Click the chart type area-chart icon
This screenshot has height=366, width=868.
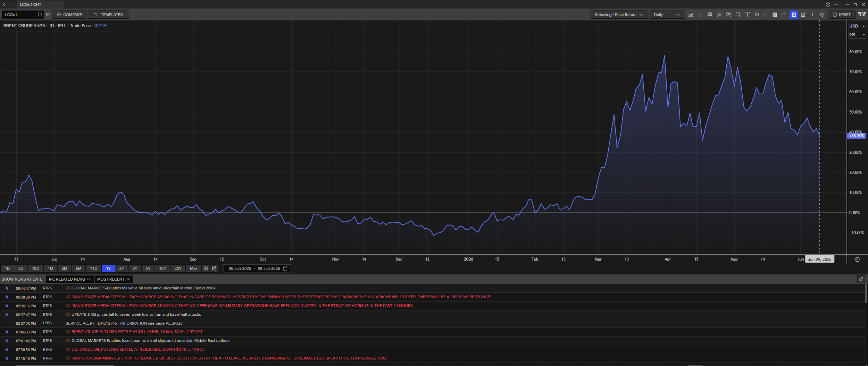point(691,15)
